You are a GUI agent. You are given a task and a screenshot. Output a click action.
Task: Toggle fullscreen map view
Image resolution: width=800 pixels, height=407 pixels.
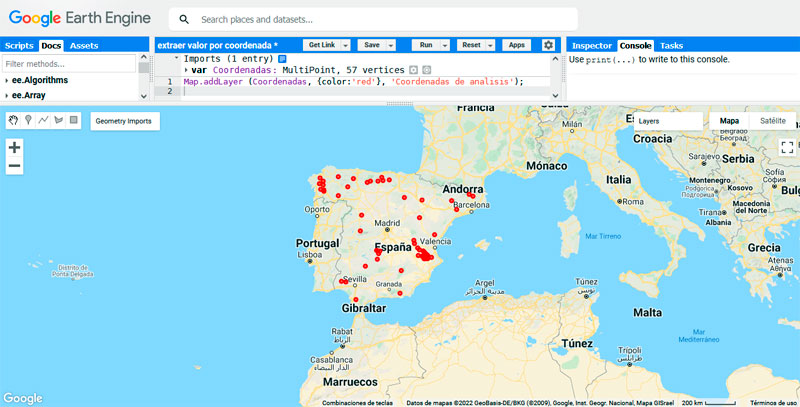pos(787,147)
